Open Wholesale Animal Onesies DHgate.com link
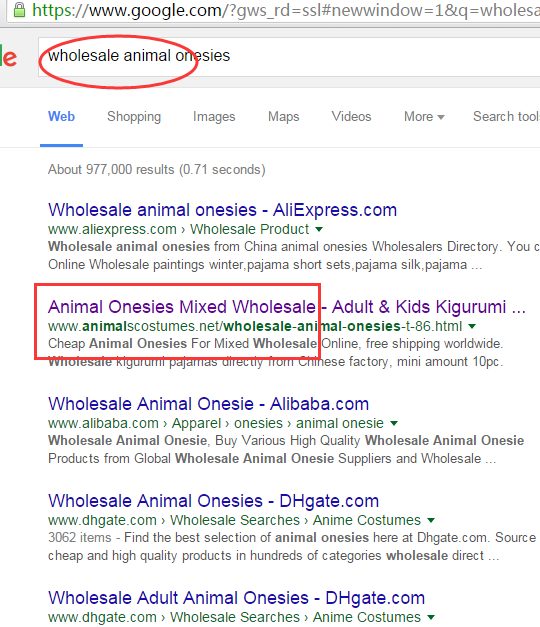This screenshot has width=540, height=627. point(213,501)
